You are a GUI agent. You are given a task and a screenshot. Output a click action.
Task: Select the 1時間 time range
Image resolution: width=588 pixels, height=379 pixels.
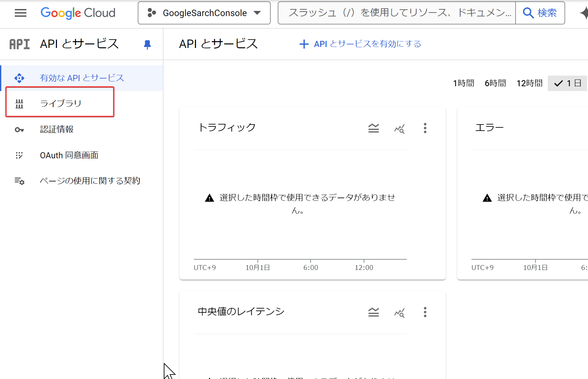[463, 83]
